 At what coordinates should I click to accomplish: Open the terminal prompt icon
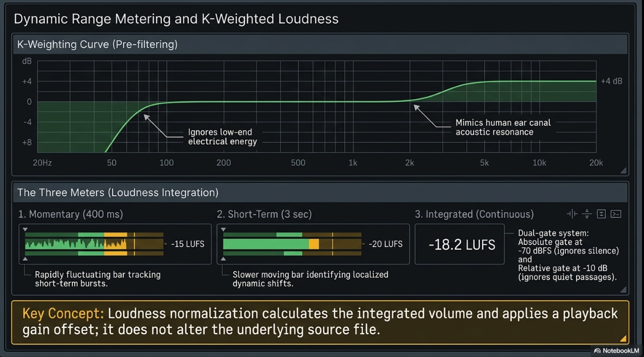(616, 214)
